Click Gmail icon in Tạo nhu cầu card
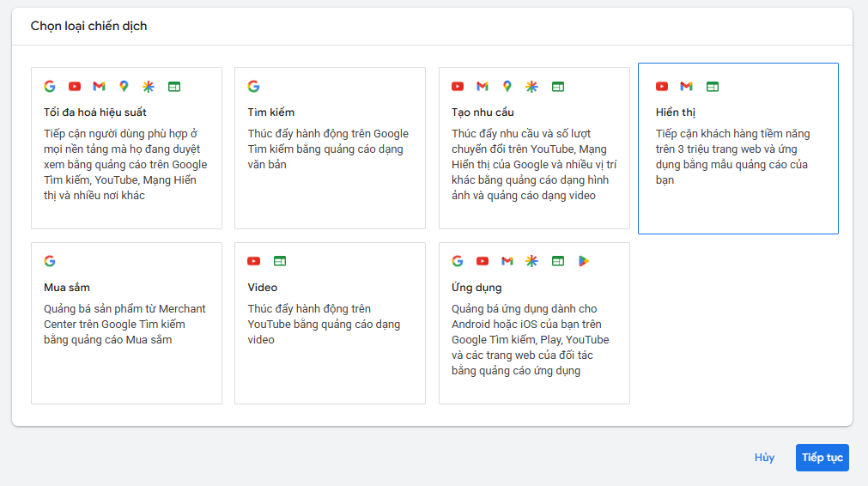Viewport: 868px width, 486px height. point(483,87)
